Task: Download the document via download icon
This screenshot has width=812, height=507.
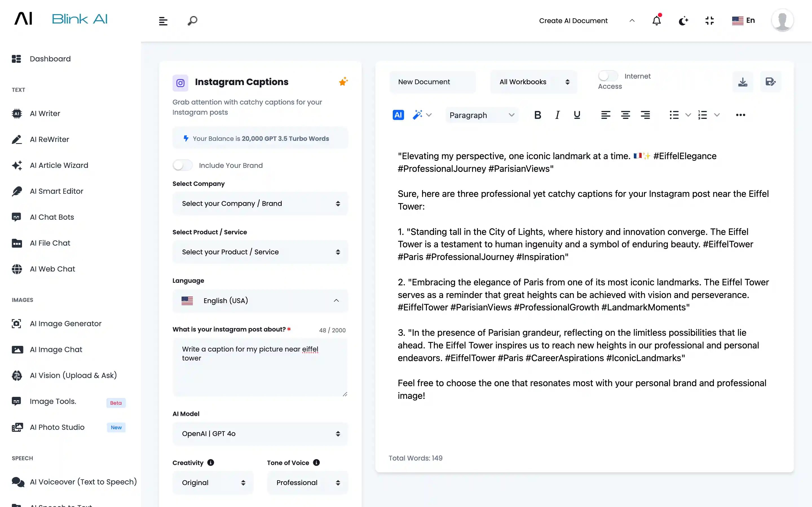Action: point(743,82)
